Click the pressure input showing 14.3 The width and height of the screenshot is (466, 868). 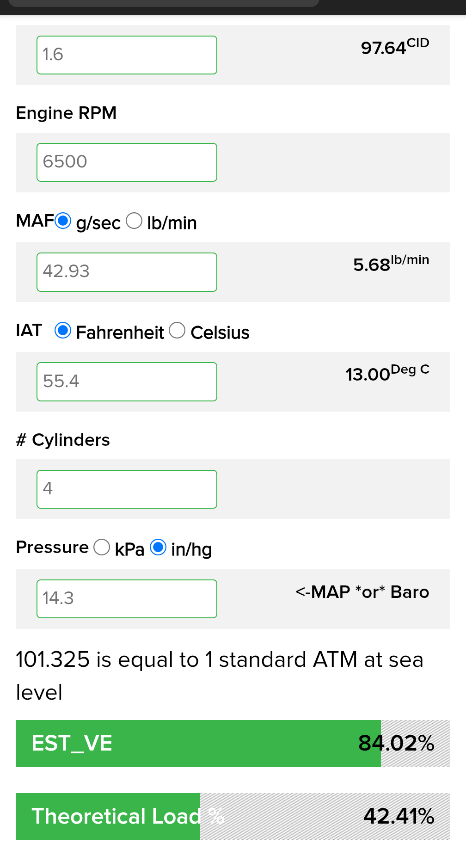point(127,599)
